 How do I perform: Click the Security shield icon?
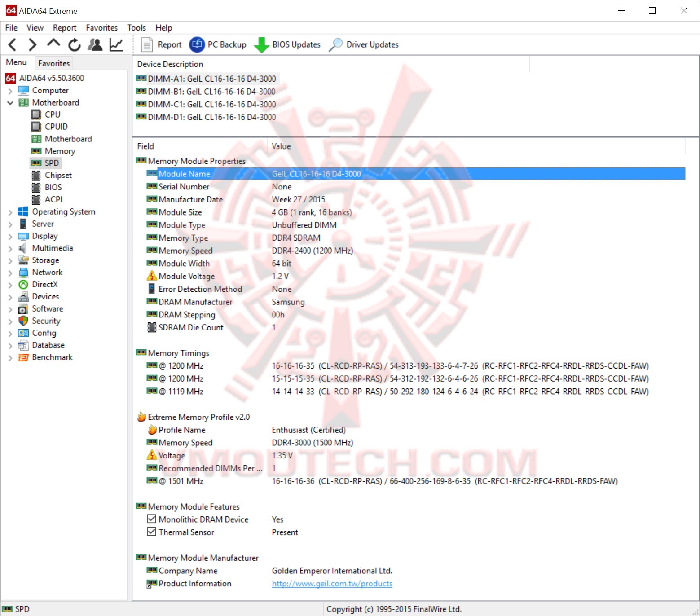coord(23,321)
